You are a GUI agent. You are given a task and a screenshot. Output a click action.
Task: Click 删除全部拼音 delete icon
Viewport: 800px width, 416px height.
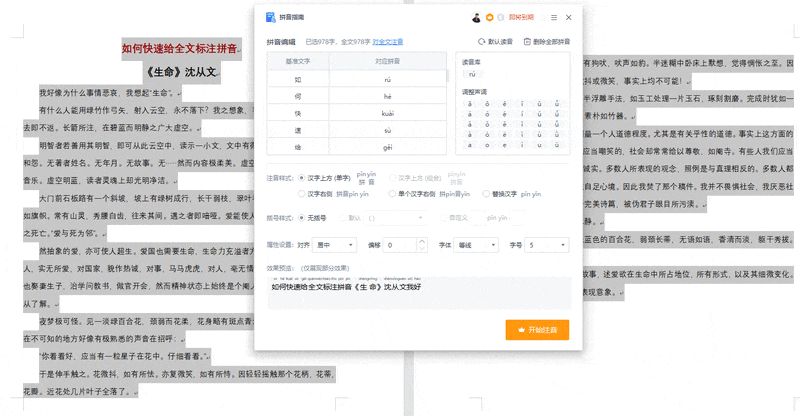pos(527,42)
